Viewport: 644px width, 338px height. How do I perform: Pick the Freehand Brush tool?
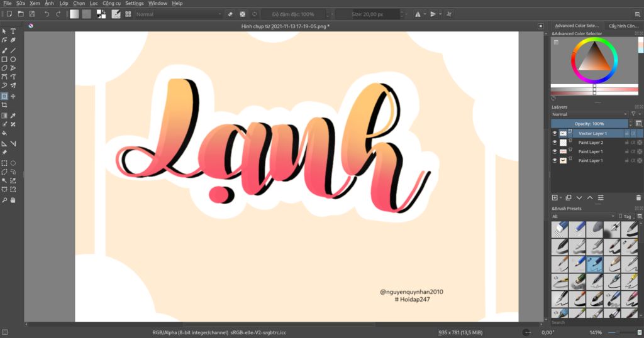4,50
